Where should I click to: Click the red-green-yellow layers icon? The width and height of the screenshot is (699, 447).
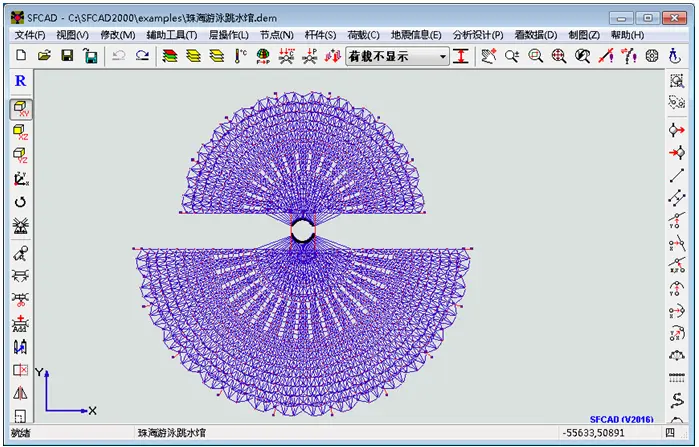click(x=170, y=56)
